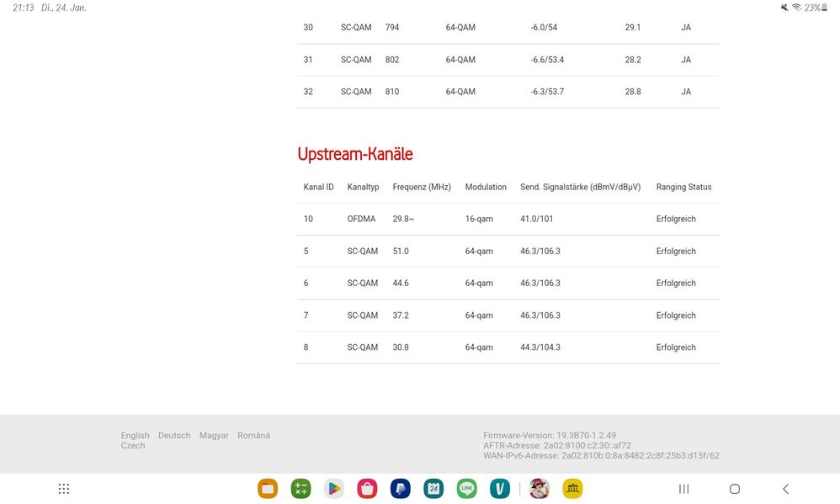Switch page language to Czech

[133, 446]
